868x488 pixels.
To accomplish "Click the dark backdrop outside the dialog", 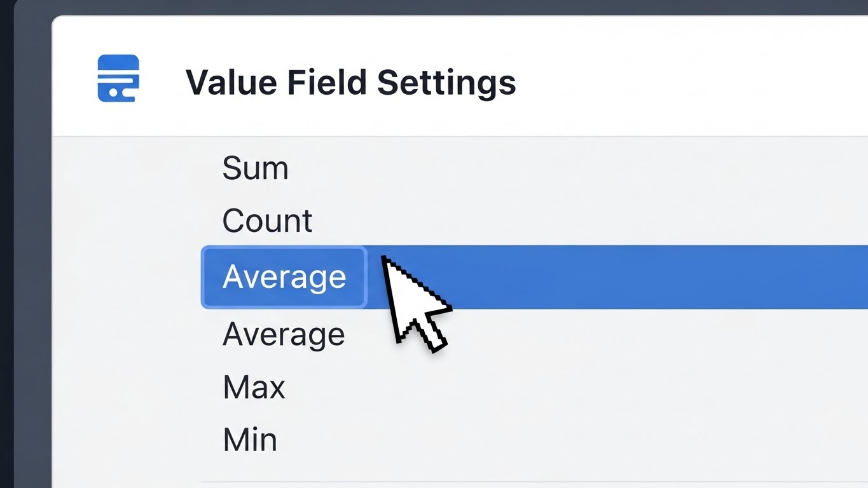I will click(25, 254).
